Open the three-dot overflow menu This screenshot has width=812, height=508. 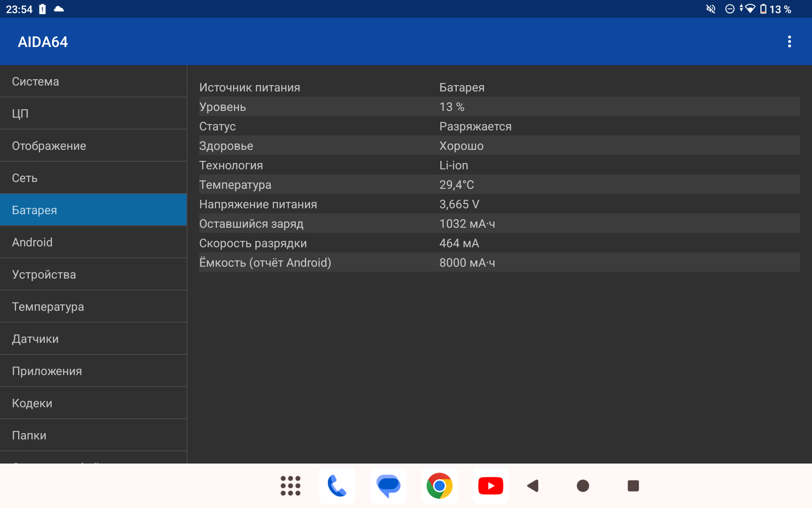(789, 41)
